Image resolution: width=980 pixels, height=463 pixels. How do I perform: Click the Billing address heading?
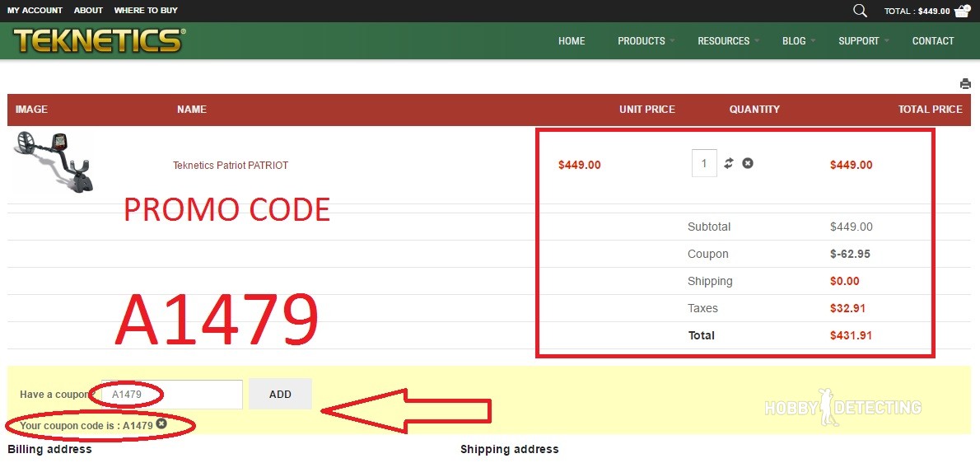(49, 449)
